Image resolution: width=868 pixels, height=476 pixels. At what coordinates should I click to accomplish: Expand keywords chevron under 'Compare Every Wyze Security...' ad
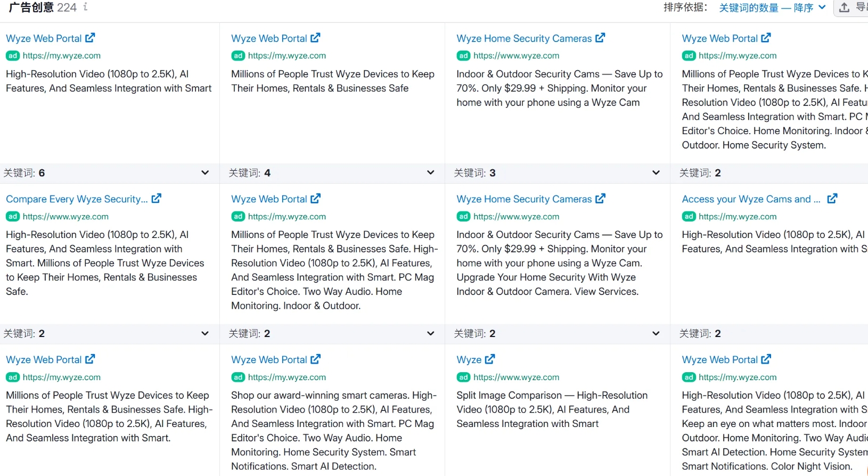pos(205,333)
